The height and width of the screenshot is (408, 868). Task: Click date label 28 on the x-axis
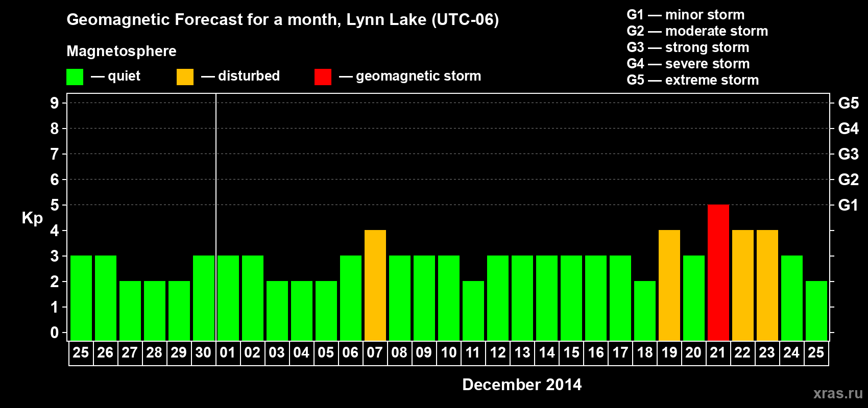point(154,353)
